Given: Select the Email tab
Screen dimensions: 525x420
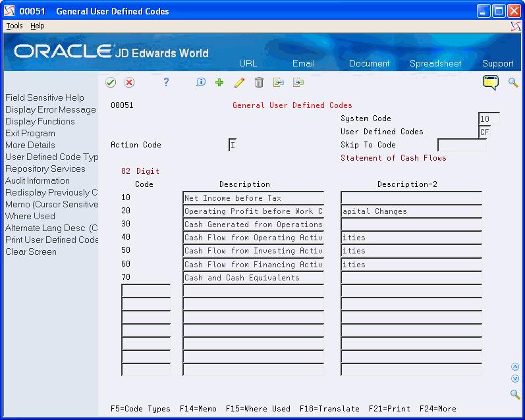Looking at the screenshot, I should [304, 63].
